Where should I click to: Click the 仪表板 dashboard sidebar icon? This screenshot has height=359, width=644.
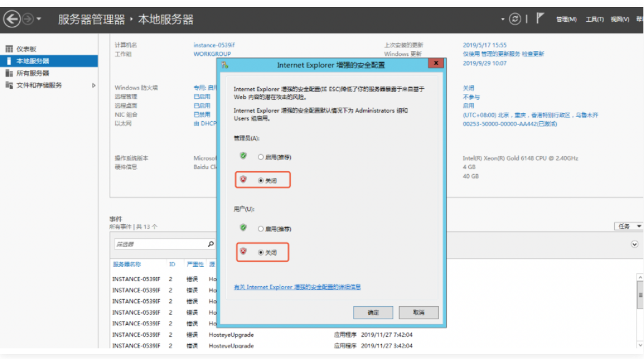coord(9,49)
